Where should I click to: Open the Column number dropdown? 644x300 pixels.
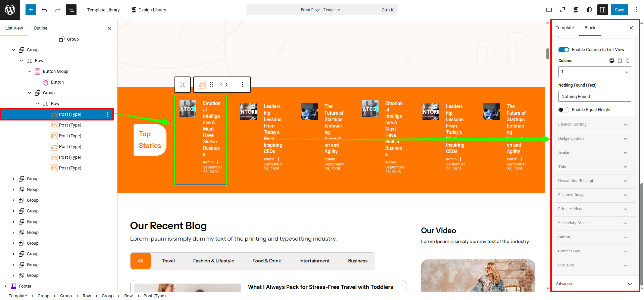(594, 72)
